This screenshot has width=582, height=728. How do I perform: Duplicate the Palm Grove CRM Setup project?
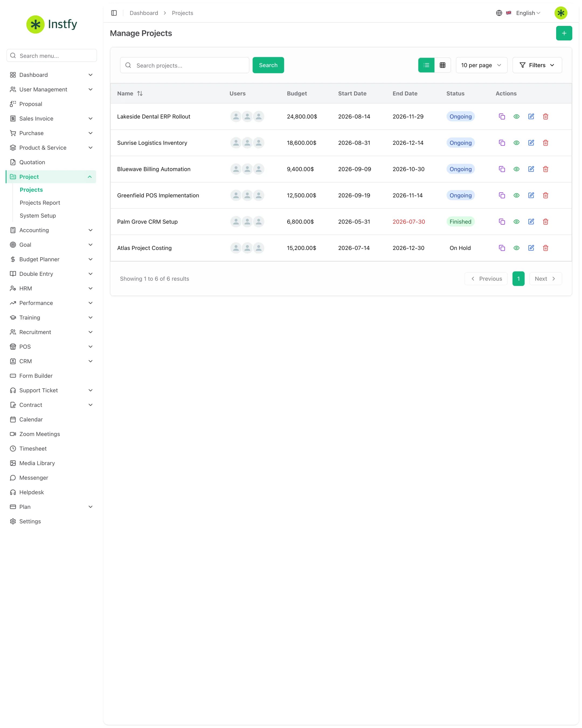coord(502,222)
